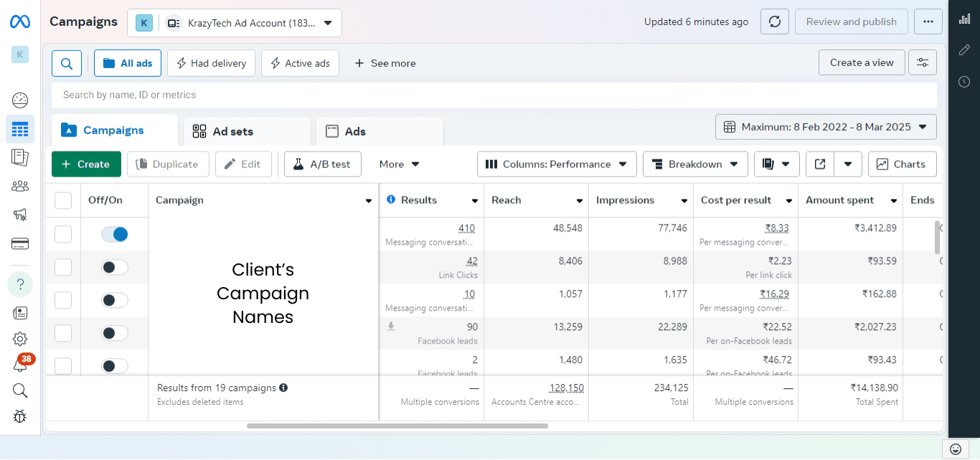Click the horizontal scrollbar under the table
980x460 pixels.
click(397, 426)
